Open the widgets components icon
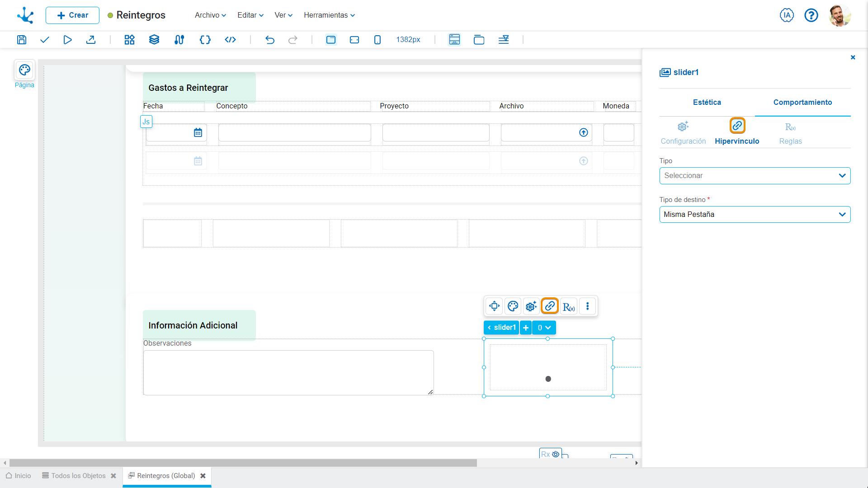Viewport: 868px width, 488px height. pyautogui.click(x=130, y=40)
